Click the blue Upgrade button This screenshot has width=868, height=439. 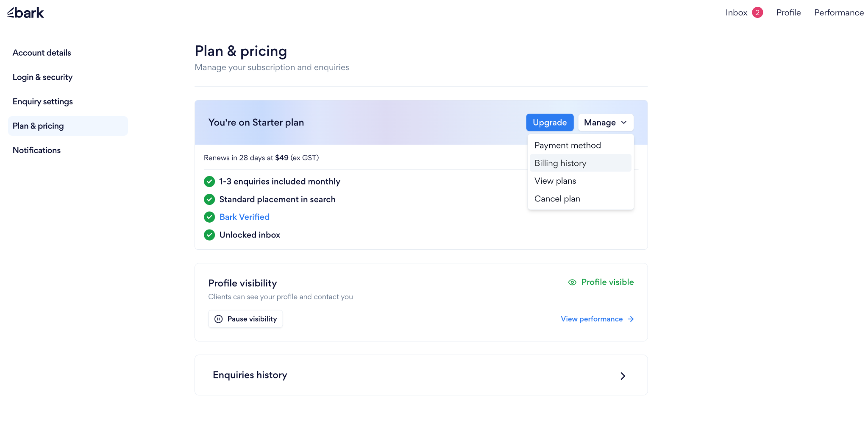pos(550,123)
